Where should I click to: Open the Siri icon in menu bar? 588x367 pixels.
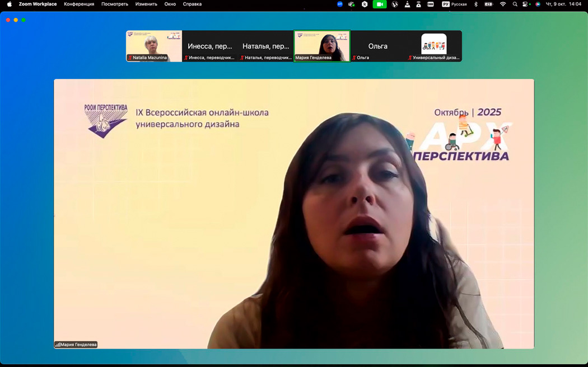tap(538, 4)
